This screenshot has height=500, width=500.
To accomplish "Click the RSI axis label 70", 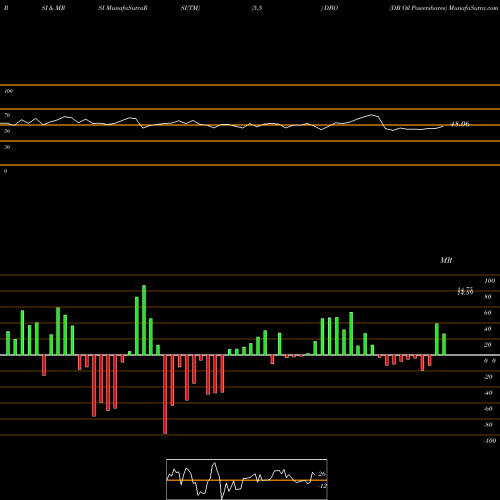I will 7,115.
